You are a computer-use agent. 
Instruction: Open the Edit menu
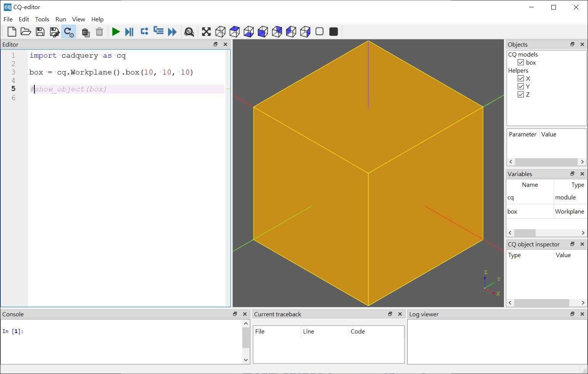pyautogui.click(x=24, y=19)
